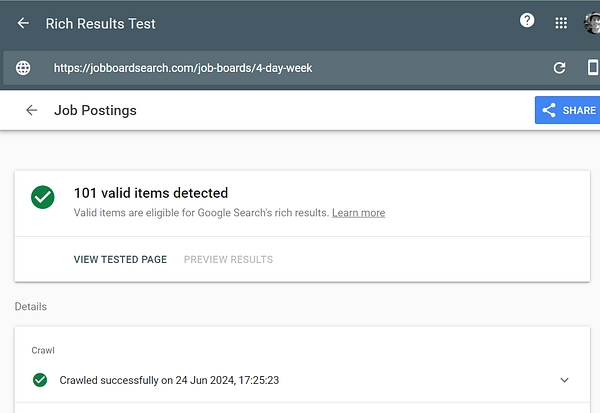Expand the Crawl details chevron

(564, 380)
